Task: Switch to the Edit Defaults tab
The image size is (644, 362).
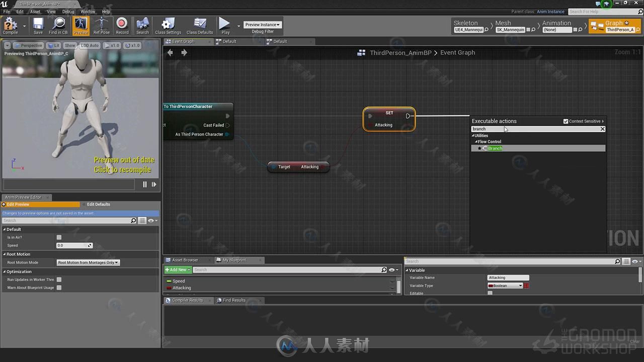Action: point(99,204)
